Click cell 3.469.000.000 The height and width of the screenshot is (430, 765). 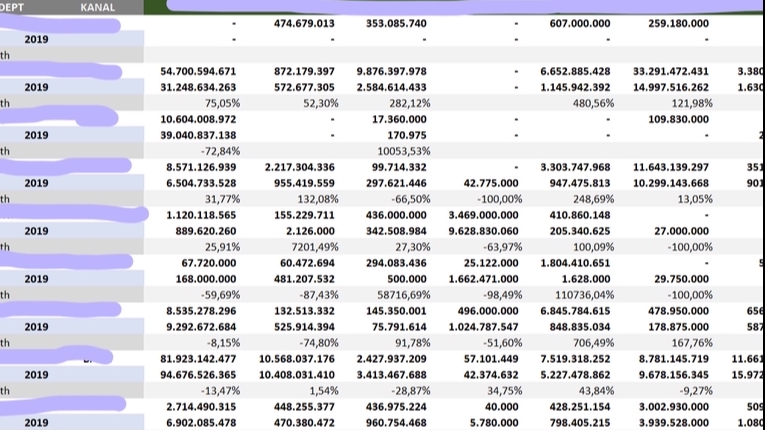point(483,215)
